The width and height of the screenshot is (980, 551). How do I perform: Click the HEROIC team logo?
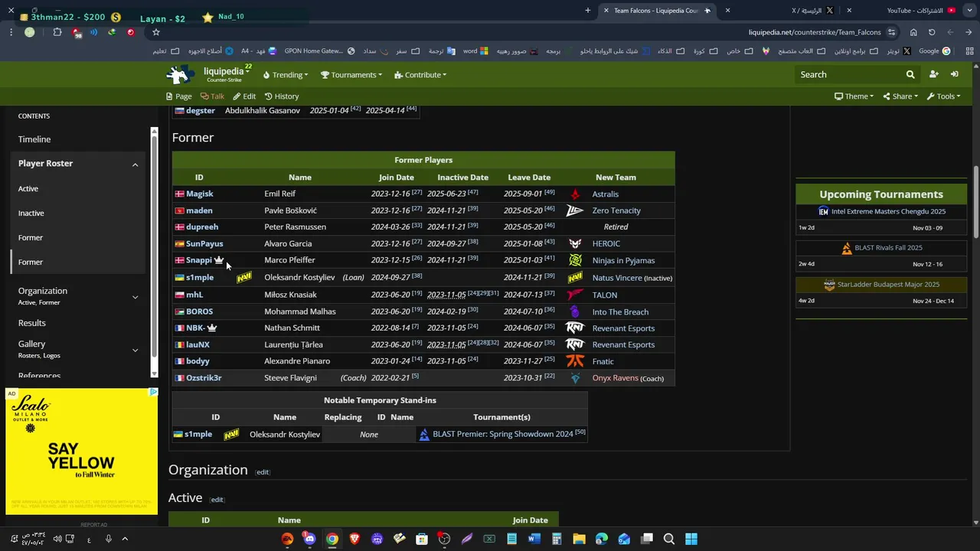[575, 243]
